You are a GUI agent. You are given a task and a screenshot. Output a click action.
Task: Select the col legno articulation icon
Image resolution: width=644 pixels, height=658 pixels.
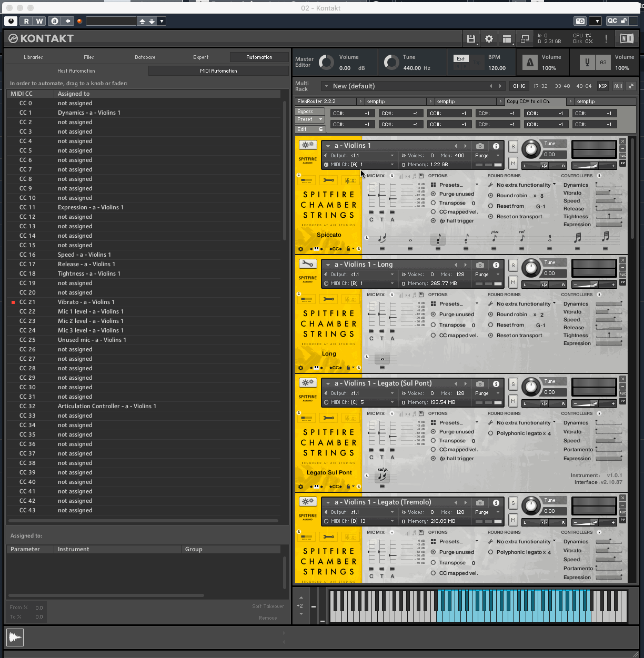(522, 237)
